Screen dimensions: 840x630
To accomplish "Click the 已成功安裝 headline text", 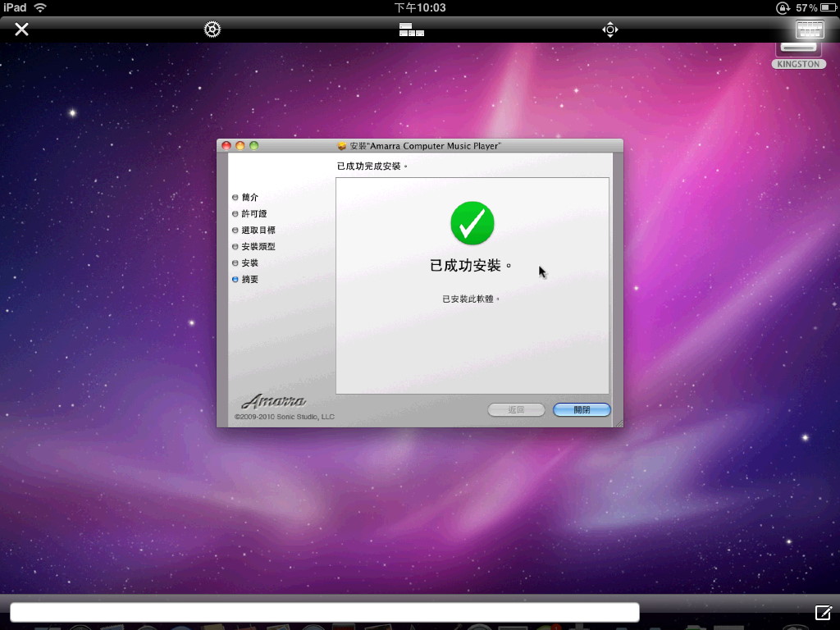I will [470, 266].
